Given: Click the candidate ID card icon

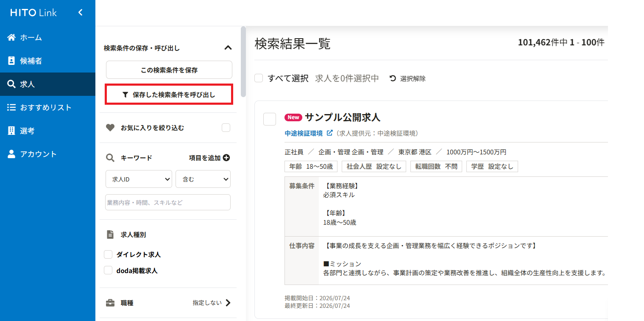Looking at the screenshot, I should tap(11, 61).
